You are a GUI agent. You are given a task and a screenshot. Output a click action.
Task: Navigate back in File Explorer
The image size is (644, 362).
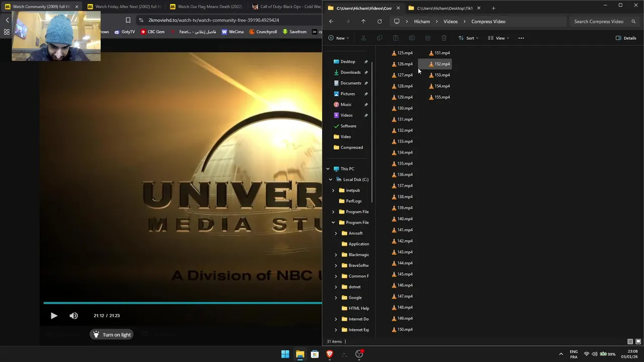click(x=331, y=22)
